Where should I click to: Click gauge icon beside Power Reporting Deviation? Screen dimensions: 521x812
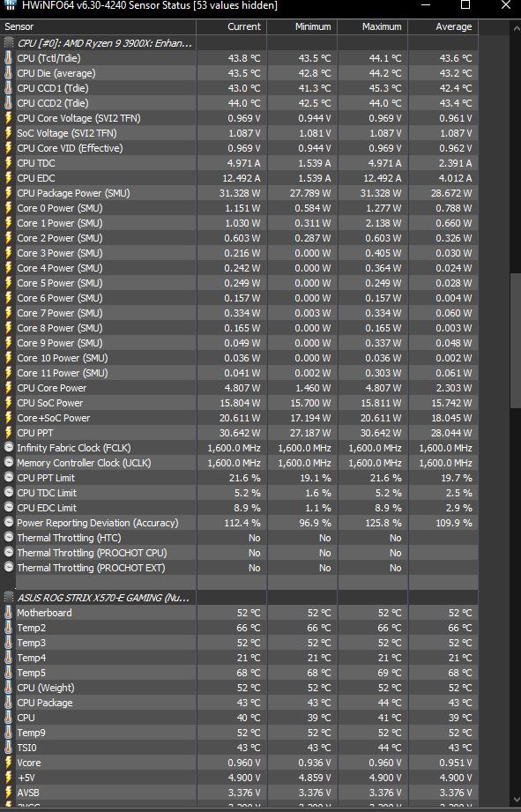click(x=8, y=523)
